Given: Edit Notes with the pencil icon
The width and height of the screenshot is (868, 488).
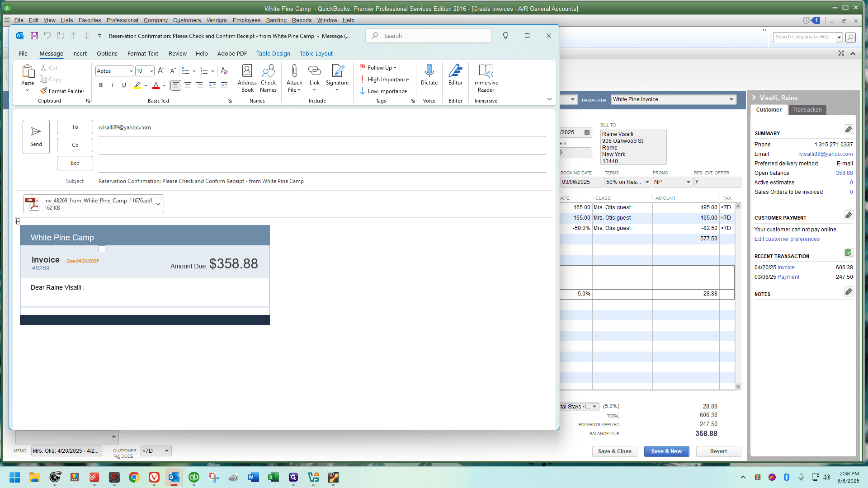Looking at the screenshot, I should coord(849,291).
